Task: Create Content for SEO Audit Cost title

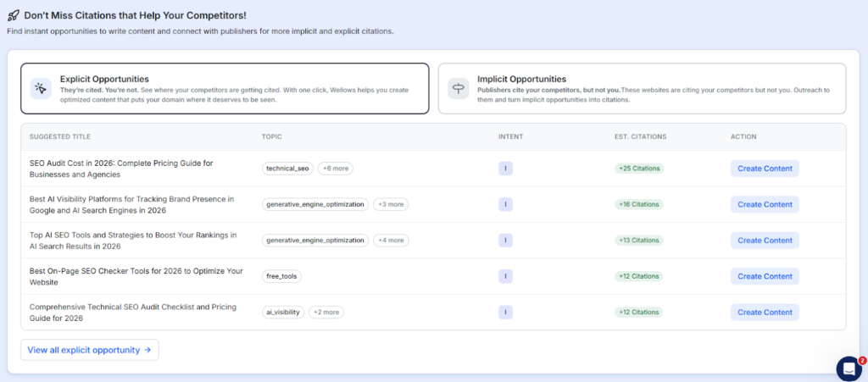Action: [x=765, y=169]
